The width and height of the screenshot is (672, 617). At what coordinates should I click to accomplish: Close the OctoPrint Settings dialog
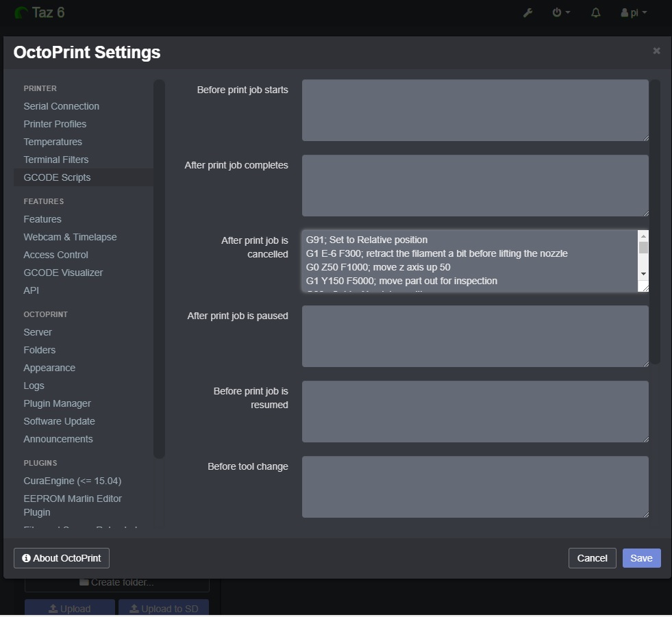click(x=656, y=51)
